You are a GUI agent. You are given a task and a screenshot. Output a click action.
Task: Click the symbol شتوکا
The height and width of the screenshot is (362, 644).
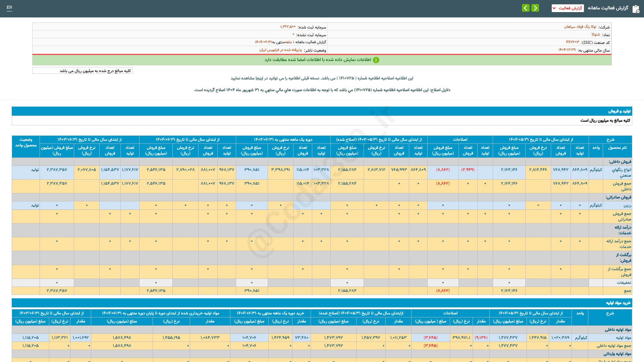pos(596,35)
